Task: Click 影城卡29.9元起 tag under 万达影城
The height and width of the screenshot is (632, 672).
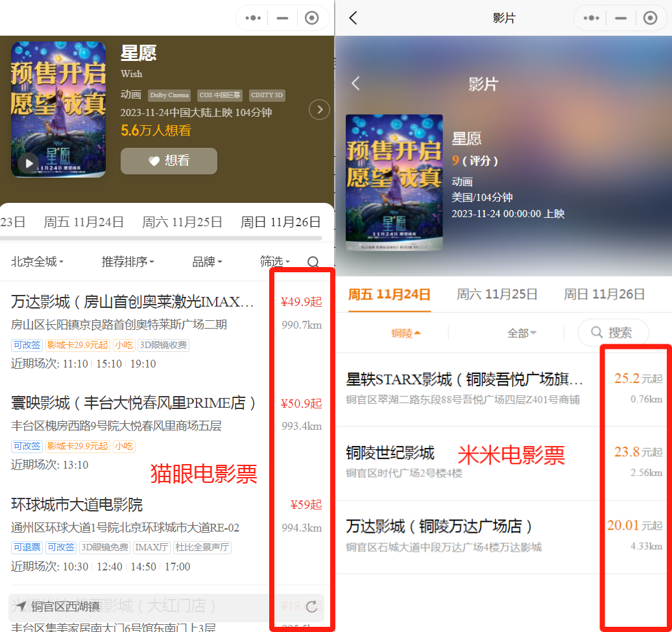Action: tap(78, 345)
